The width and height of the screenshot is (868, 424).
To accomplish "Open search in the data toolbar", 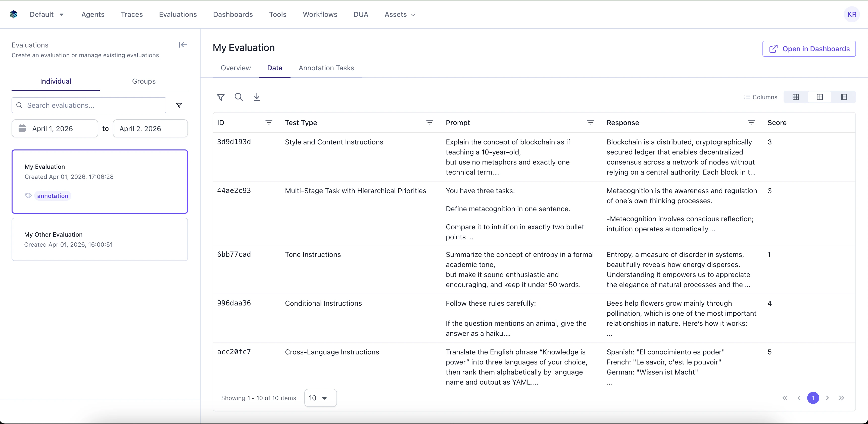I will [239, 97].
